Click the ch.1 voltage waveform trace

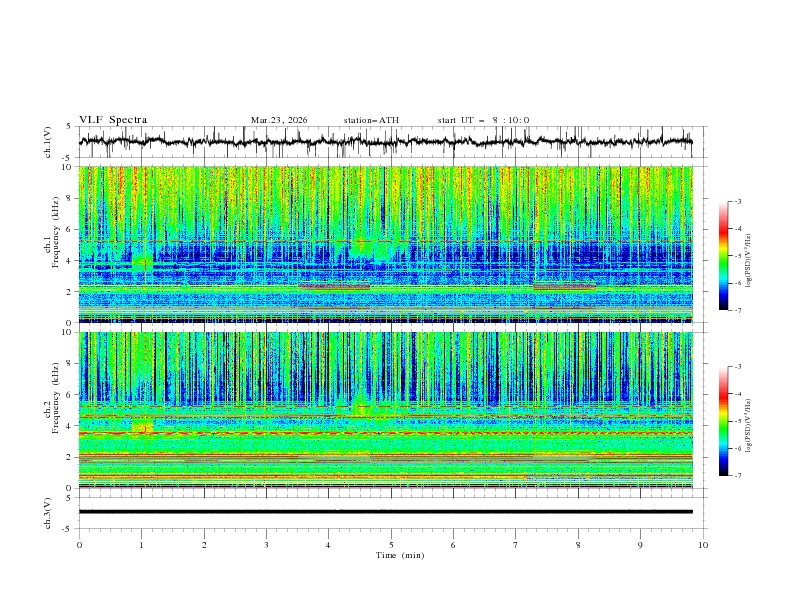(385, 141)
